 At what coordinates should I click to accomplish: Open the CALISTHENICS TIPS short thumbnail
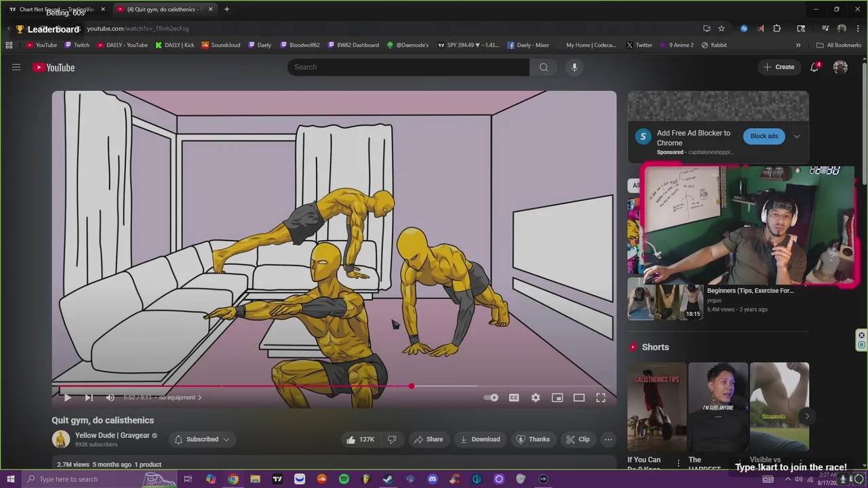tap(656, 407)
